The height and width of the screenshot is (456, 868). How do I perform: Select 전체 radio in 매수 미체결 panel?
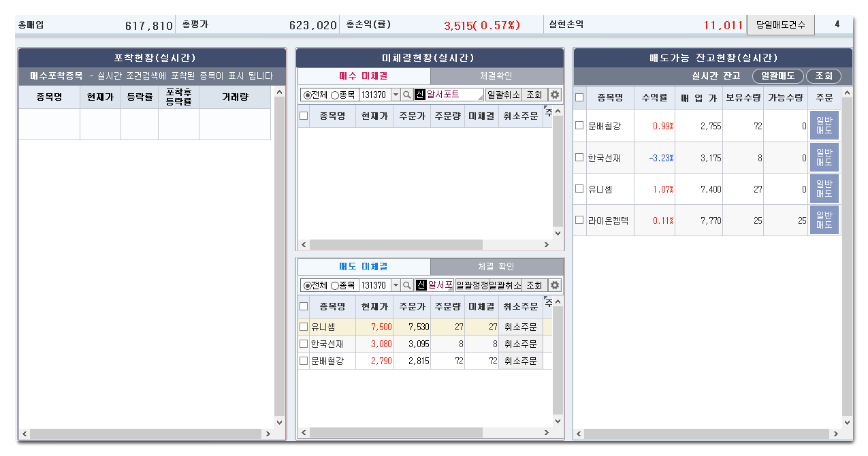tap(307, 95)
